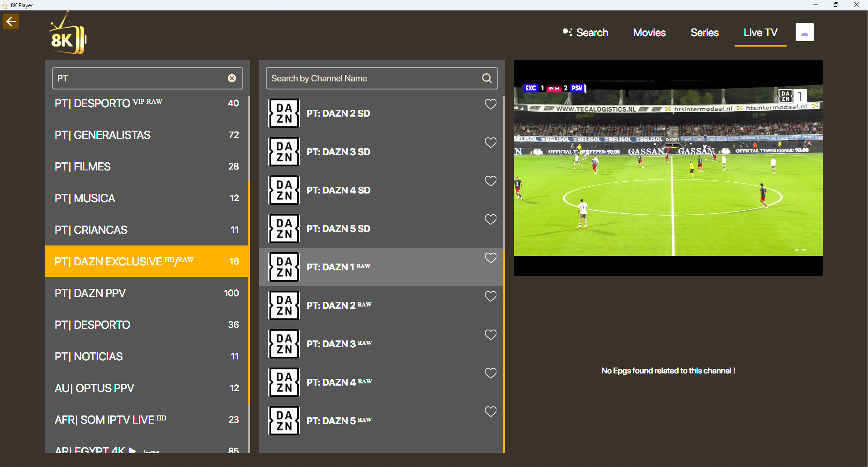Favorite PT: DAZN 3 SD with heart

point(491,142)
